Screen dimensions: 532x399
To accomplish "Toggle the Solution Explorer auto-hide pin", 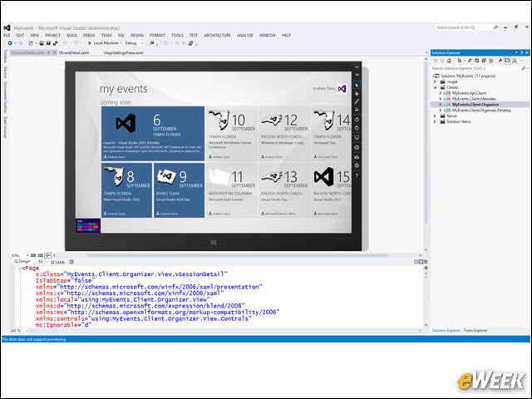I will pyautogui.click(x=521, y=52).
